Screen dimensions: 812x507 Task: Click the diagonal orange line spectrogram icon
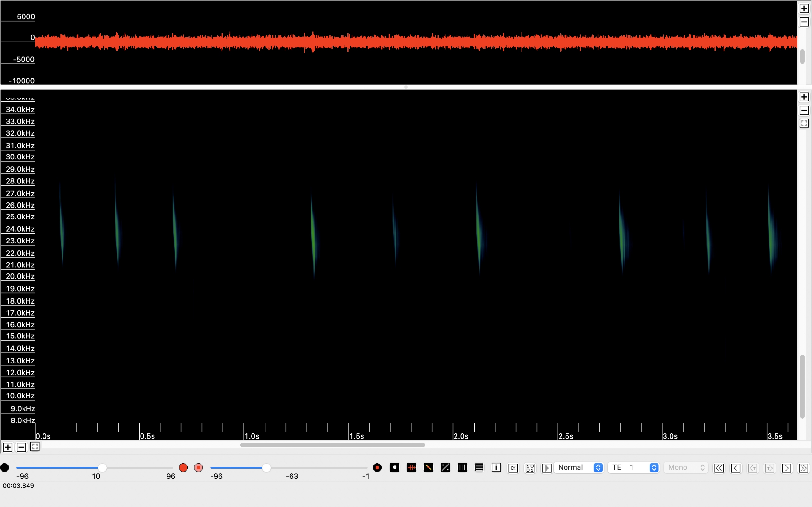pyautogui.click(x=429, y=467)
